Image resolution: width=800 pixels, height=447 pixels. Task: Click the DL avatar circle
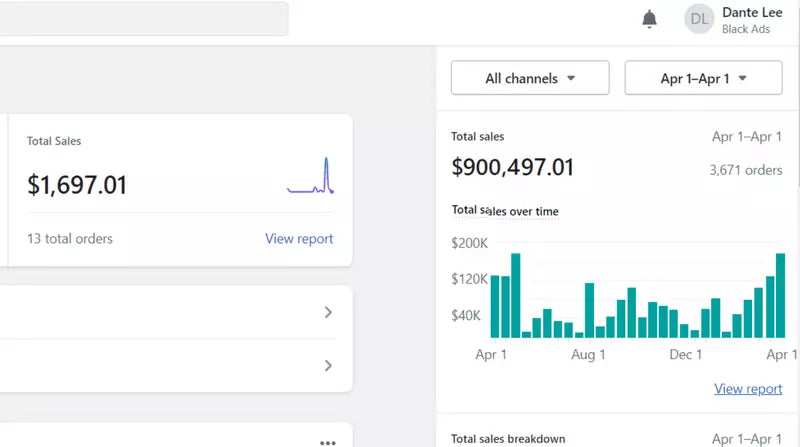(x=698, y=19)
